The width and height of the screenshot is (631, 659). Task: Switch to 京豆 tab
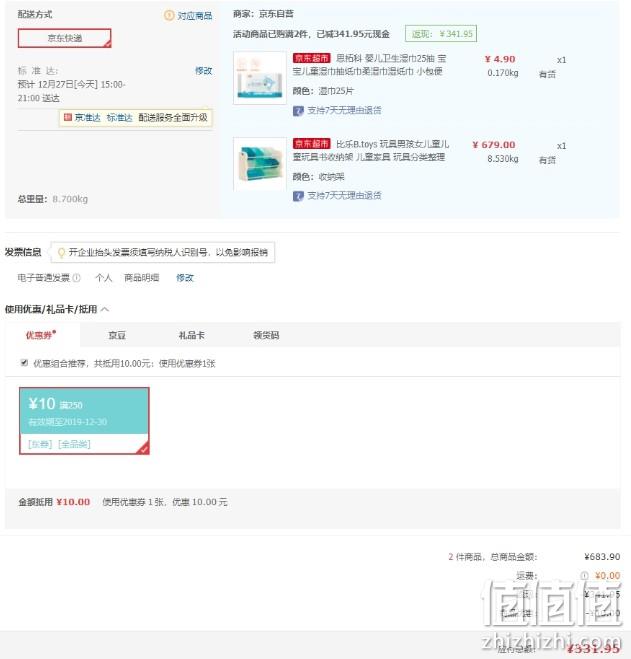coord(117,335)
